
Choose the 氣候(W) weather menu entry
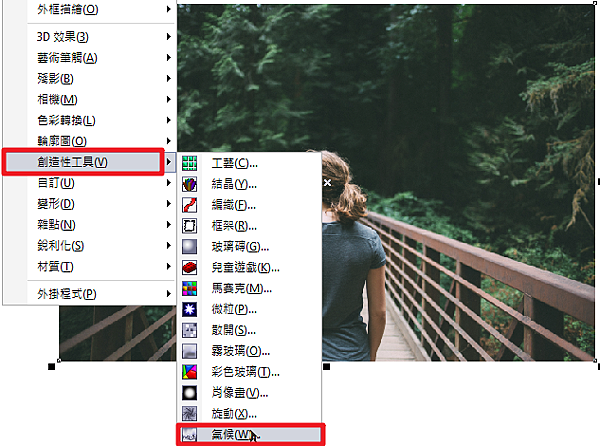click(250, 435)
